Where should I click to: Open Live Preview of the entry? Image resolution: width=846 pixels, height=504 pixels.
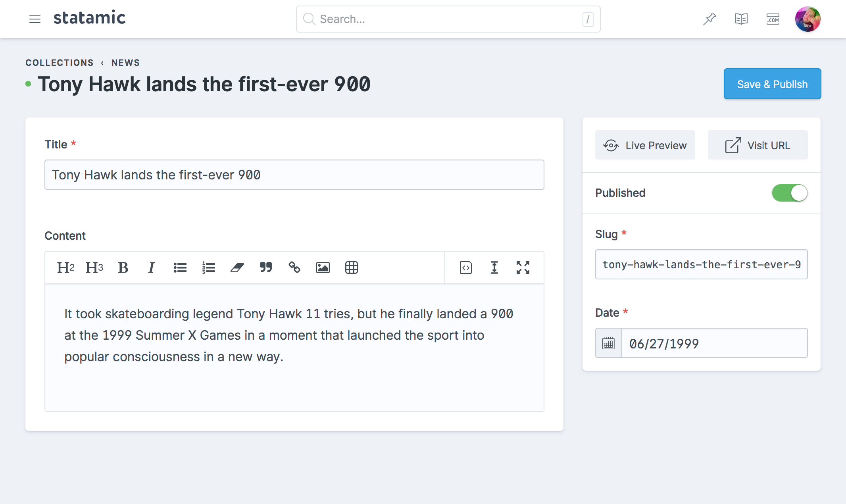pos(645,145)
